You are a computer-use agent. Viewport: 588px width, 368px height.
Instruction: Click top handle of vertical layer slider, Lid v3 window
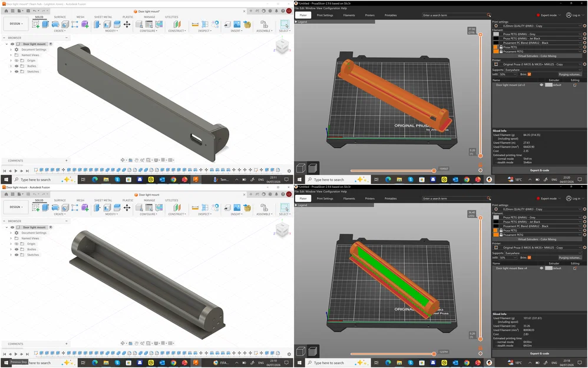[480, 35]
